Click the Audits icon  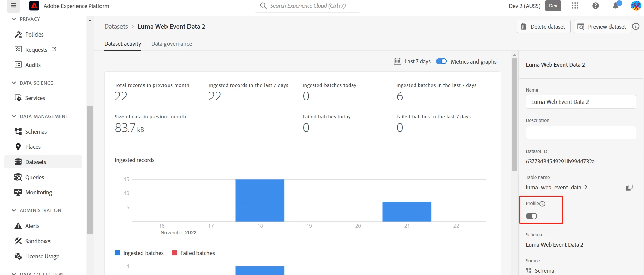pos(18,65)
